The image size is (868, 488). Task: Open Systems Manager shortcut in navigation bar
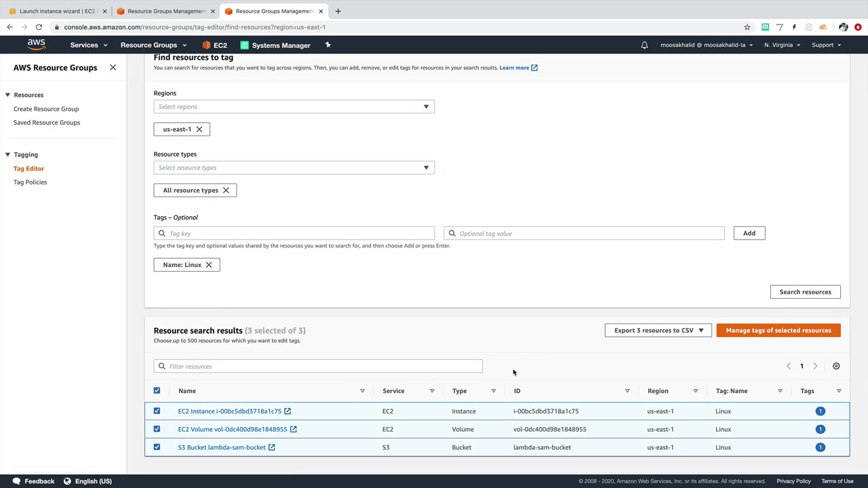point(275,45)
